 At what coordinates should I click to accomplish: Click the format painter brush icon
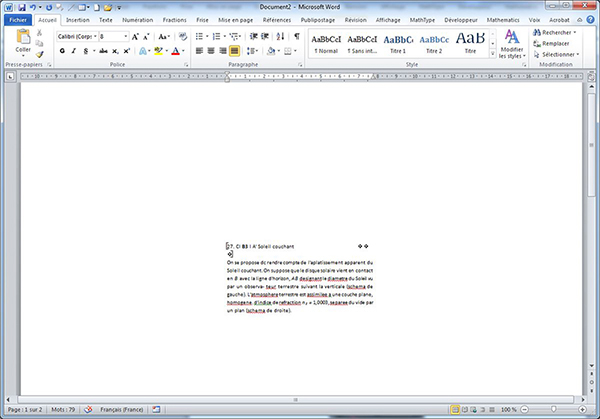click(40, 55)
